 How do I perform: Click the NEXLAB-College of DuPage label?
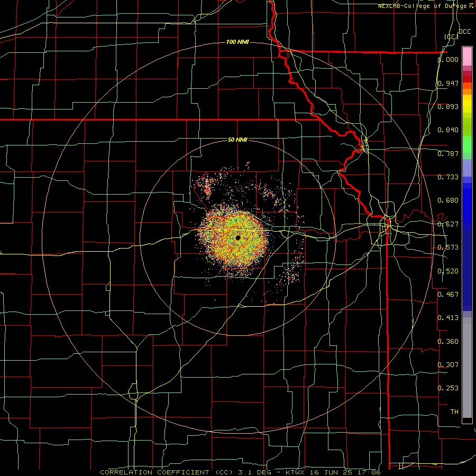coord(426,6)
